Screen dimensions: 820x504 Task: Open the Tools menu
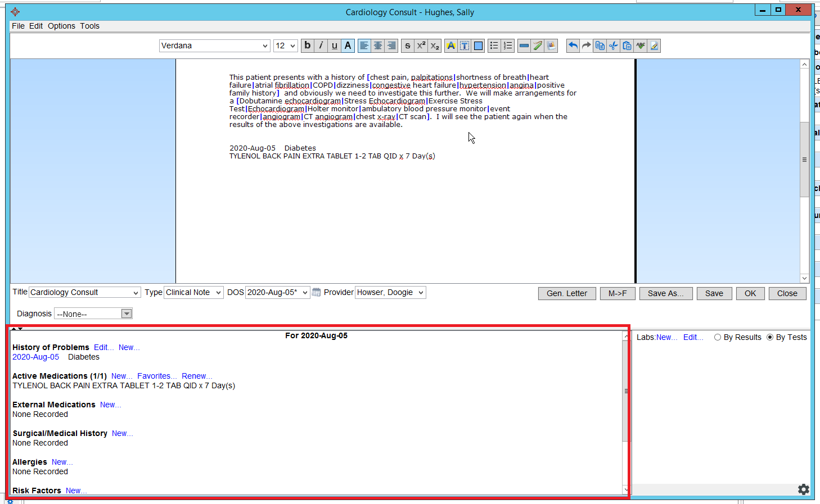click(89, 26)
